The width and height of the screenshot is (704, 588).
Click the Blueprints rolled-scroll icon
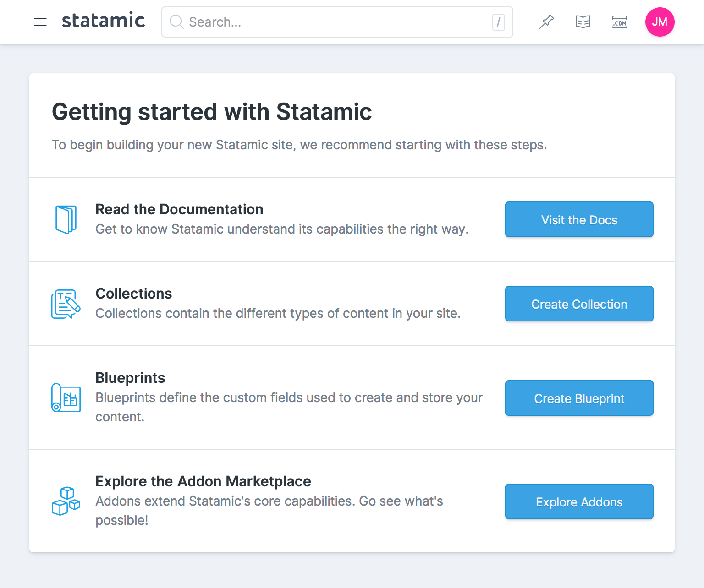[x=66, y=397]
